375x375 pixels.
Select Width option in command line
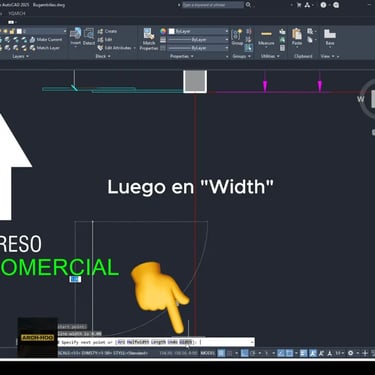tap(186, 342)
